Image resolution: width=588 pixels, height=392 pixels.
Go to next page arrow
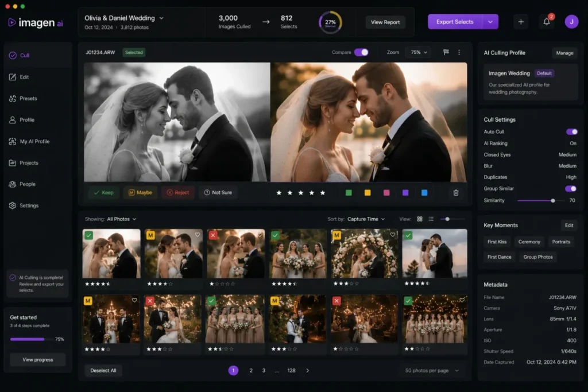(x=308, y=370)
